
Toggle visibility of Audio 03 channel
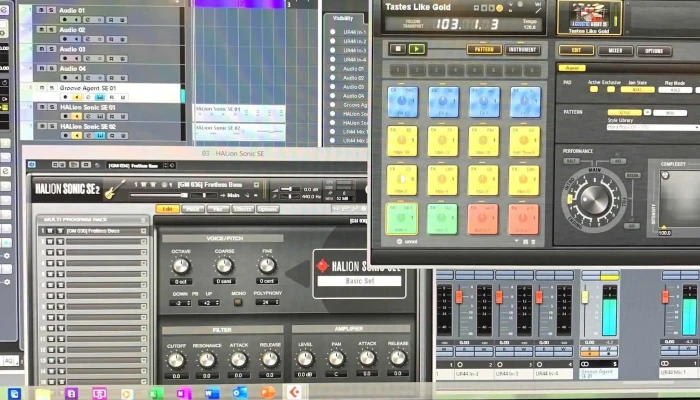pos(333,87)
